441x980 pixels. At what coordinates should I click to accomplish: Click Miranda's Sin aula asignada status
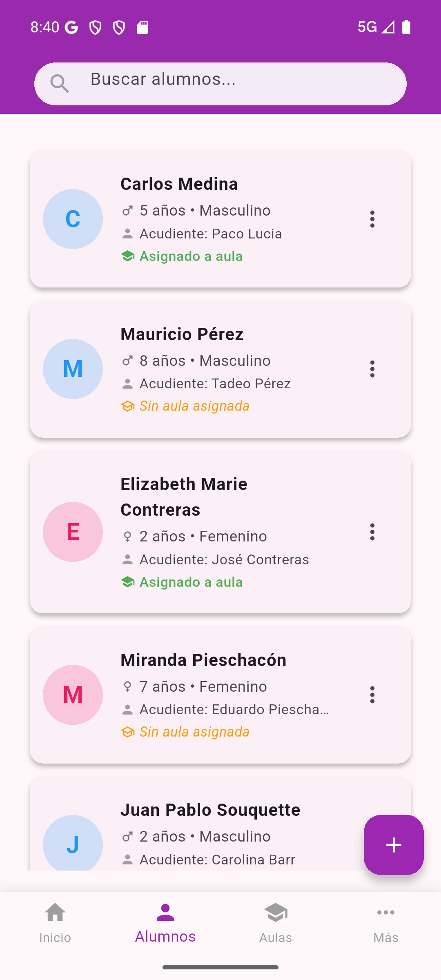[194, 732]
